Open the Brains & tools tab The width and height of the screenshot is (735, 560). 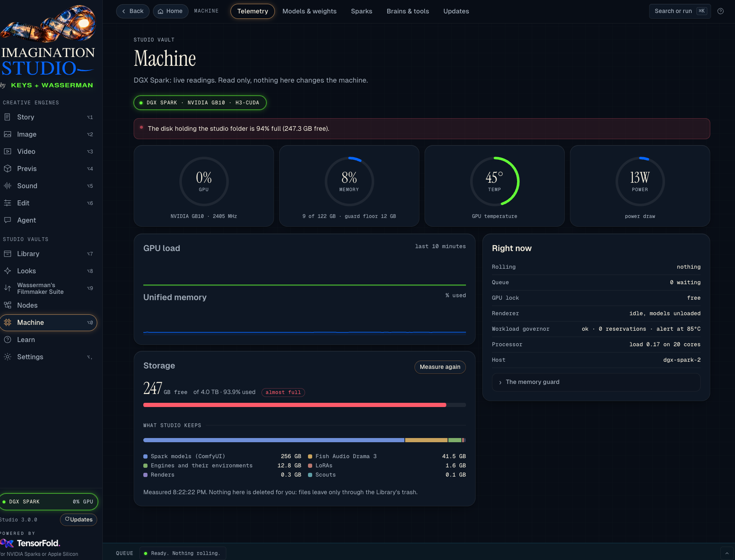pyautogui.click(x=407, y=11)
